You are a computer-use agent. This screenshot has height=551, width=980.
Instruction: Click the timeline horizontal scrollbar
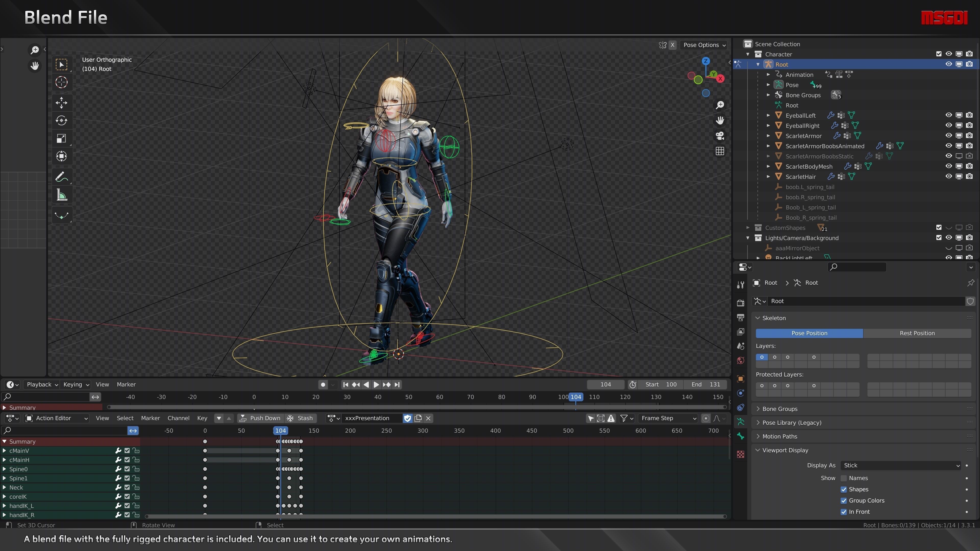416,407
